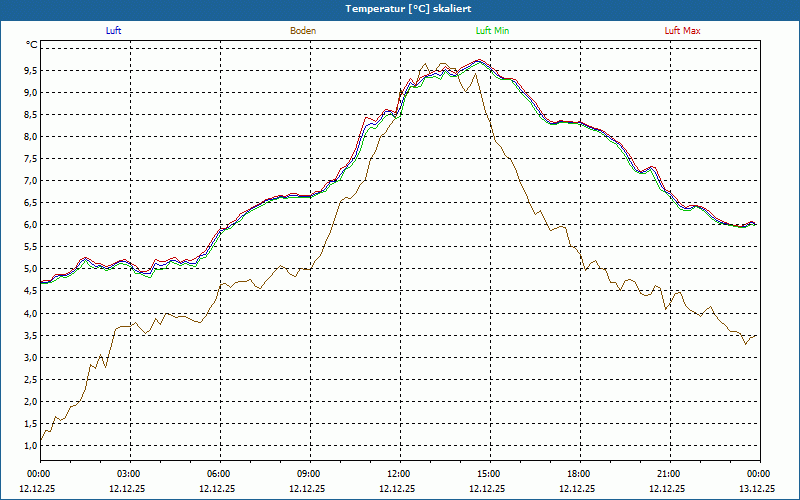Click the 9,0 value on the y-axis
This screenshot has height=500, width=800.
(31, 92)
